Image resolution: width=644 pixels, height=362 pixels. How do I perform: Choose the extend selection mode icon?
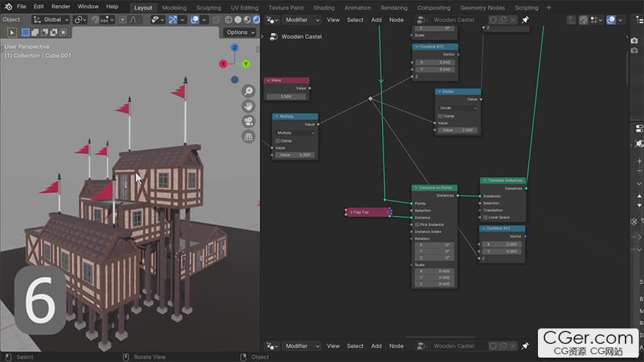click(x=35, y=32)
